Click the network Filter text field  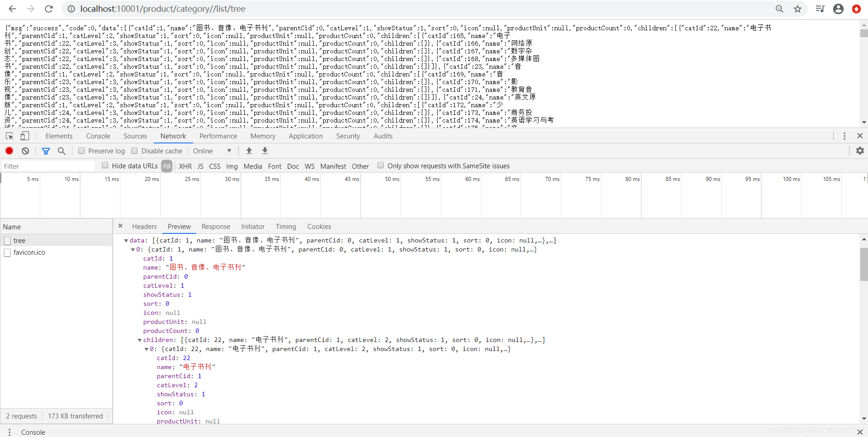click(x=48, y=166)
